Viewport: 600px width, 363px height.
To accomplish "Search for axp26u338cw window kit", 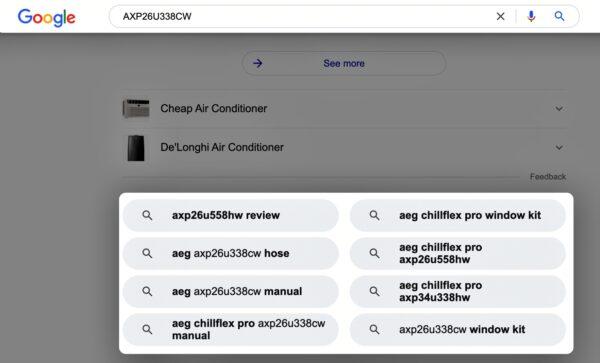I will point(458,329).
